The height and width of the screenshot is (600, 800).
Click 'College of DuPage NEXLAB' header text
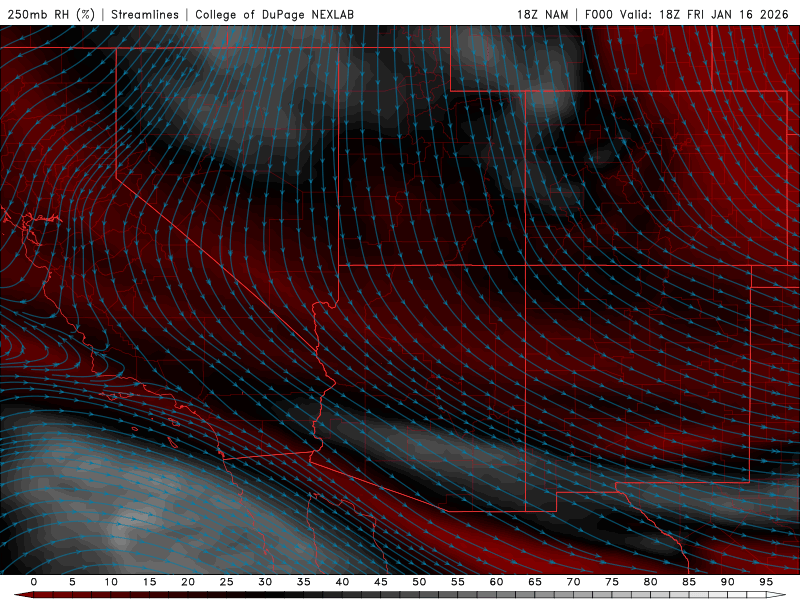click(274, 14)
